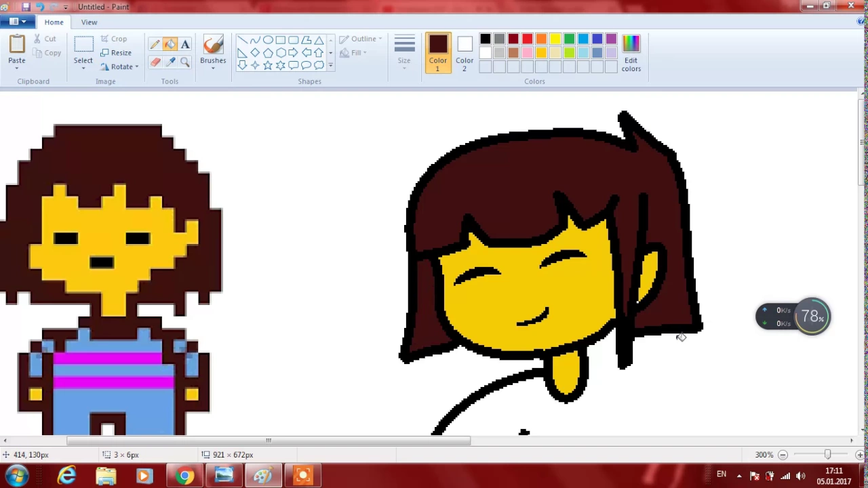Select the Pencil tool
868x488 pixels.
[x=155, y=45]
